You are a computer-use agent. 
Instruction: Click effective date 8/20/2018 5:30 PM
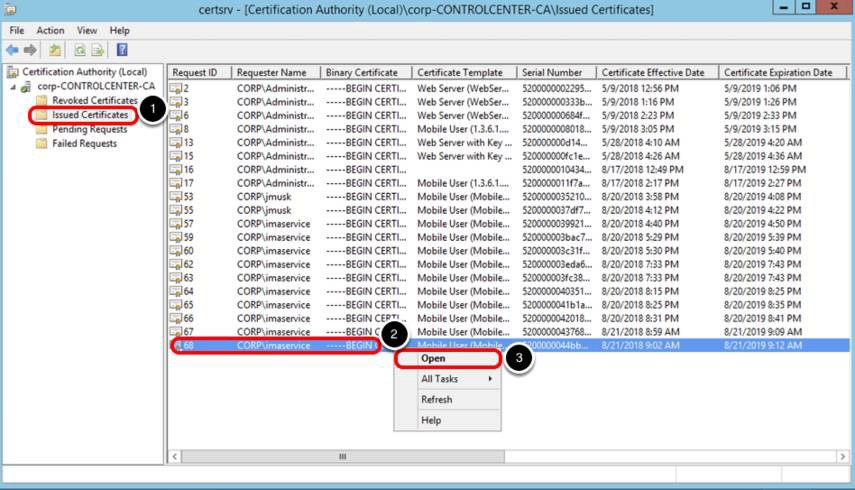tap(640, 251)
